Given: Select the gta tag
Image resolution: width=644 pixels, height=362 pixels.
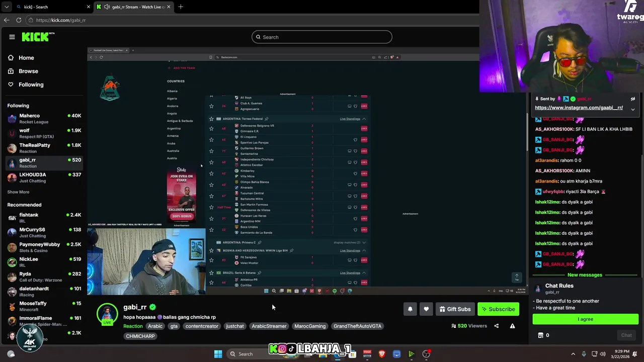Looking at the screenshot, I should click(174, 326).
